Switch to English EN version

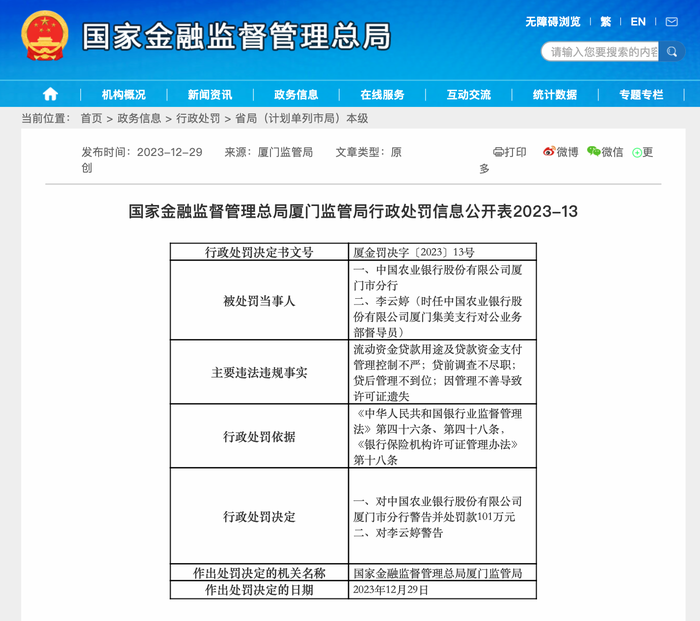click(x=638, y=22)
